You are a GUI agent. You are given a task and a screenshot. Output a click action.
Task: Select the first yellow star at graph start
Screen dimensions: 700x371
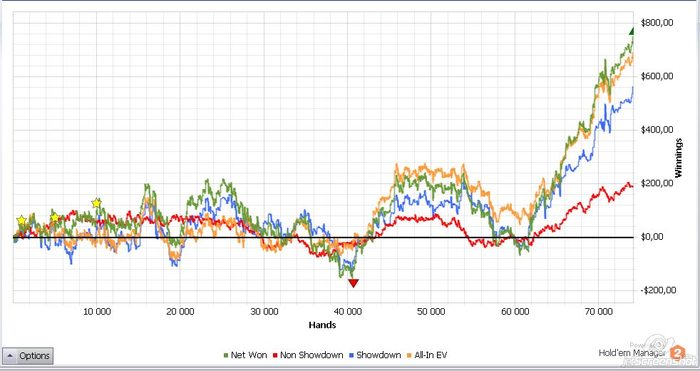(21, 220)
